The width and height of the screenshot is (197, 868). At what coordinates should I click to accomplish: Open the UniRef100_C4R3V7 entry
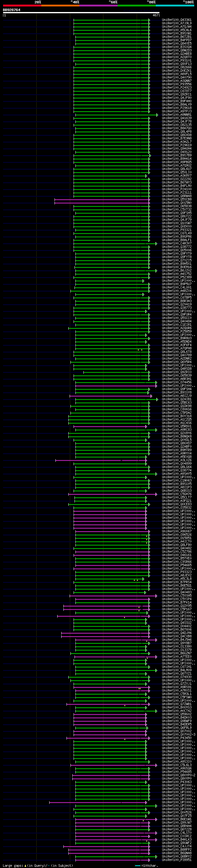pyautogui.click(x=177, y=244)
